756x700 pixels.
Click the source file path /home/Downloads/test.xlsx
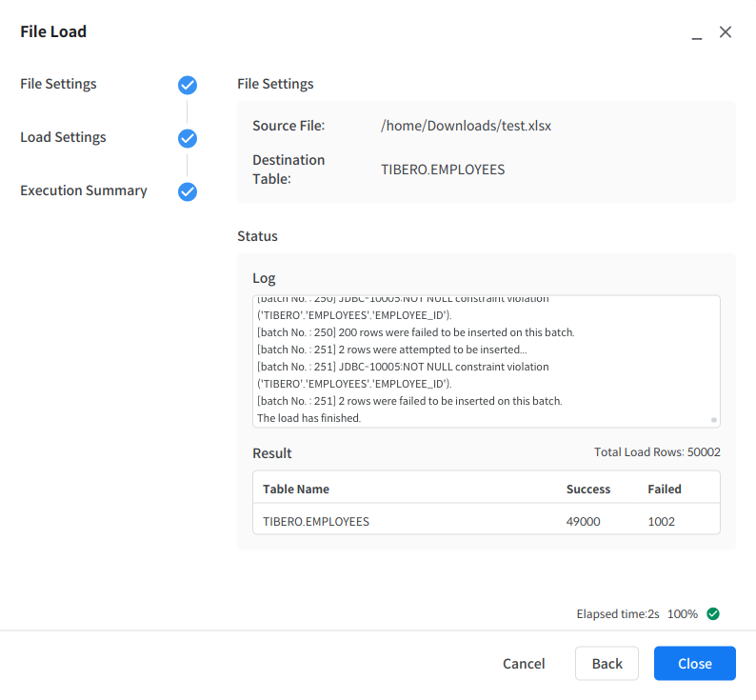(x=466, y=126)
